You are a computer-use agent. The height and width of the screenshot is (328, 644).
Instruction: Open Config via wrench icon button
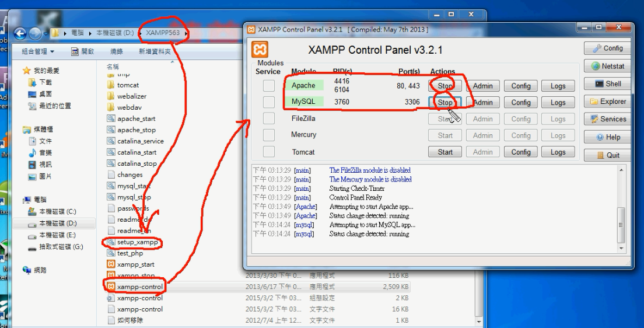point(607,48)
